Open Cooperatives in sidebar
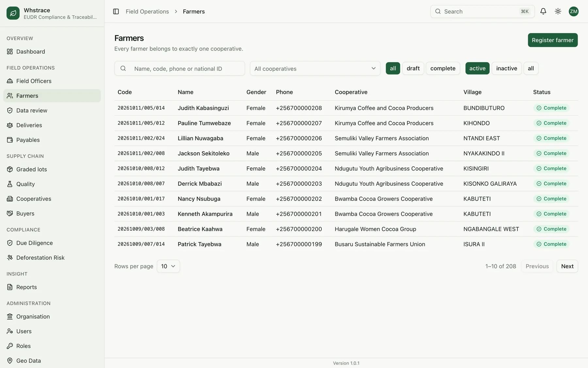Viewport: 588px width, 368px height. (x=52, y=199)
